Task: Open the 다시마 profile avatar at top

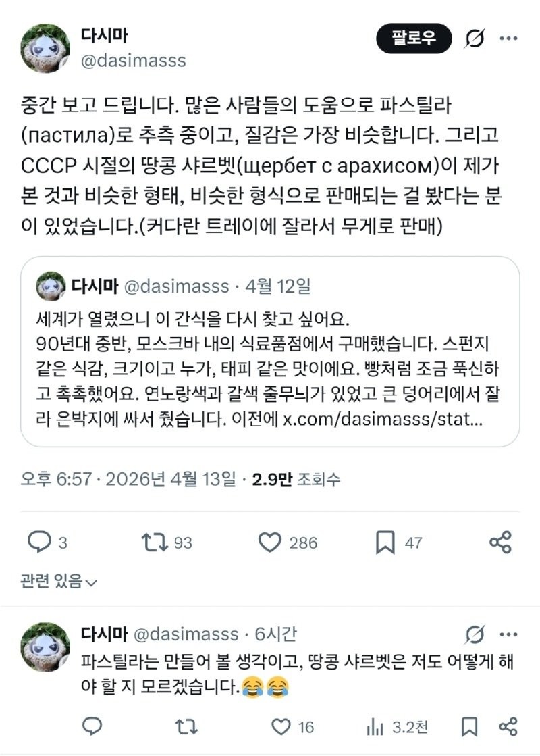Action: (x=45, y=47)
